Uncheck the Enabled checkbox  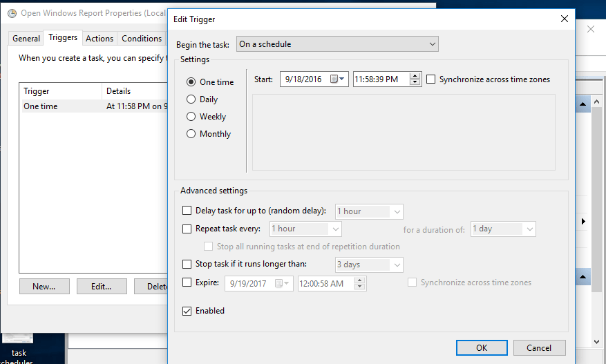(187, 311)
